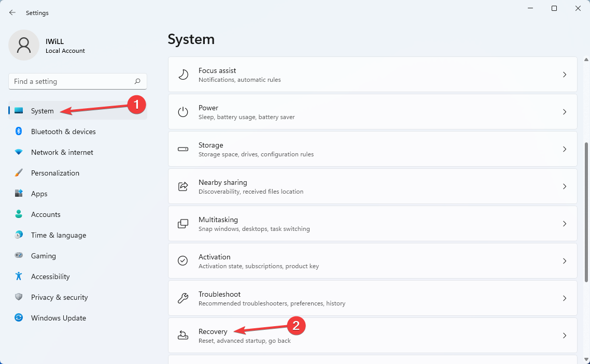
Task: Click the search magnifier icon
Action: point(137,81)
